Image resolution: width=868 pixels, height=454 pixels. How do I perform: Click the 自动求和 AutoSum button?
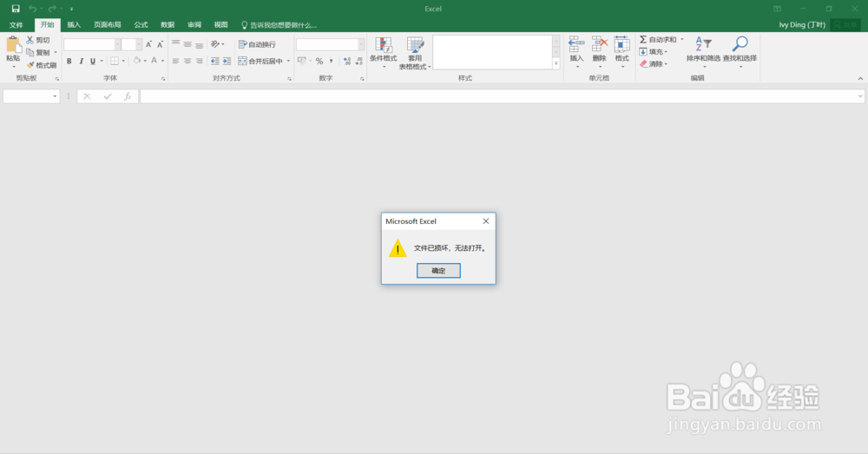coord(658,39)
